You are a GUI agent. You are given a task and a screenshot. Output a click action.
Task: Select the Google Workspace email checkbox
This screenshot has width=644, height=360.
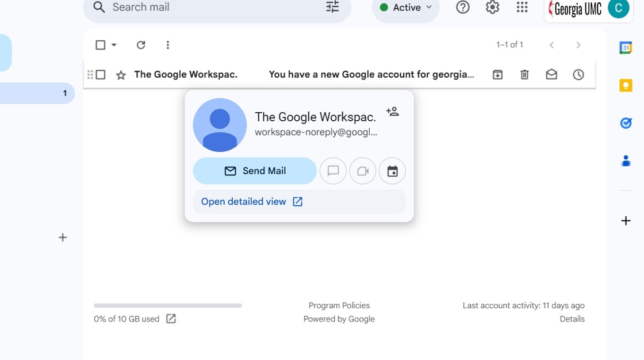click(101, 75)
